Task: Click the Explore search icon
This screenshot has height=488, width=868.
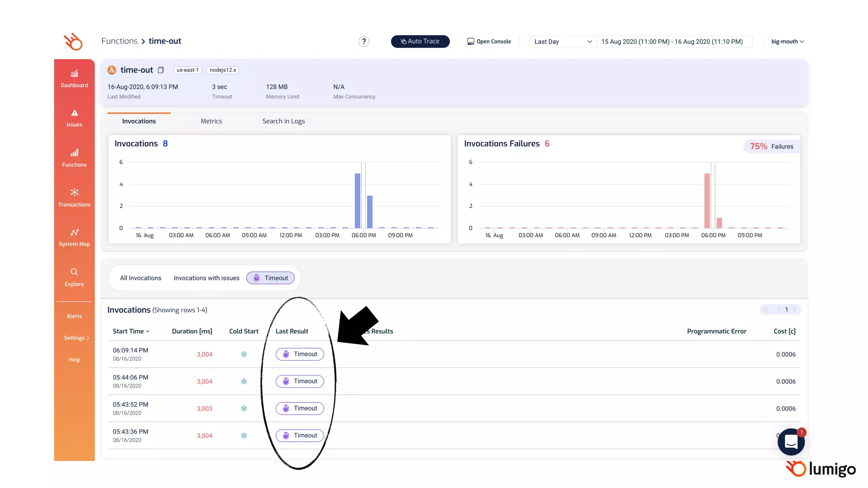Action: point(74,272)
